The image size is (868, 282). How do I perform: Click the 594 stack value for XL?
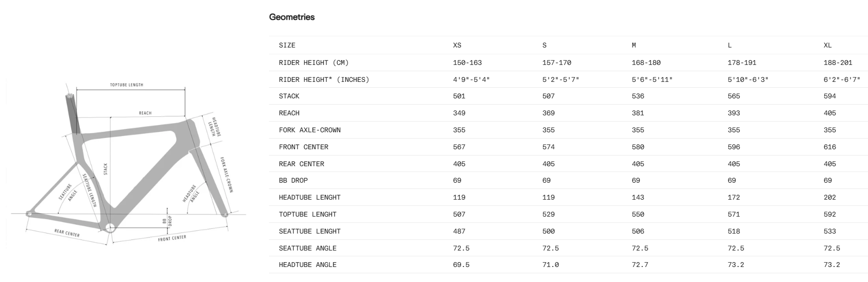pos(830,96)
